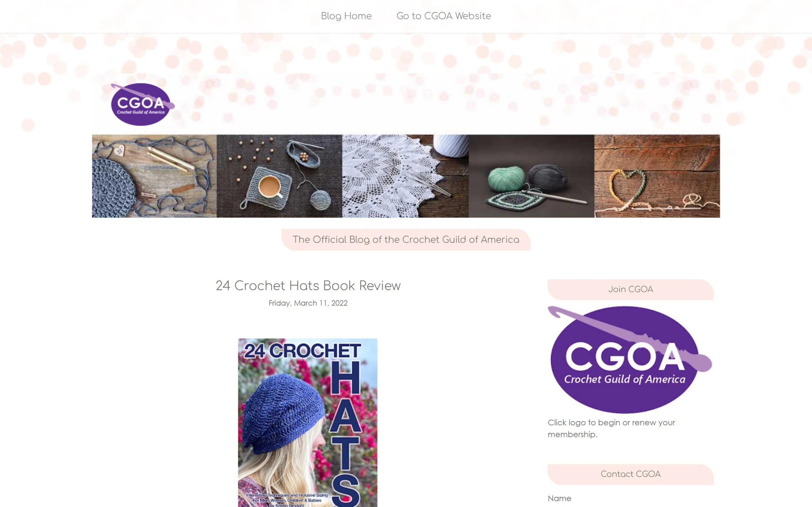Open the 24 Crochet Hats book cover image
The height and width of the screenshot is (507, 812).
[x=308, y=422]
